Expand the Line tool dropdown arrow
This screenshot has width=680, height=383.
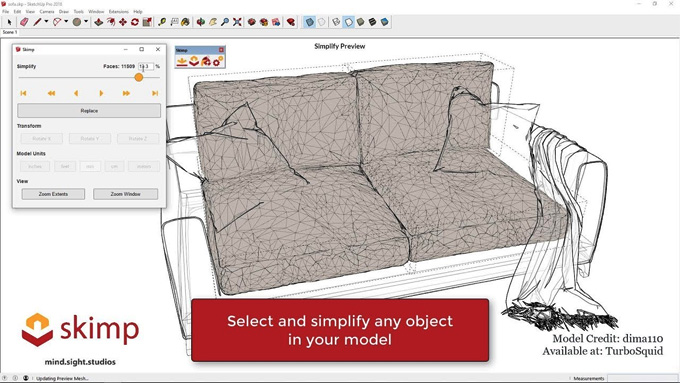point(46,22)
